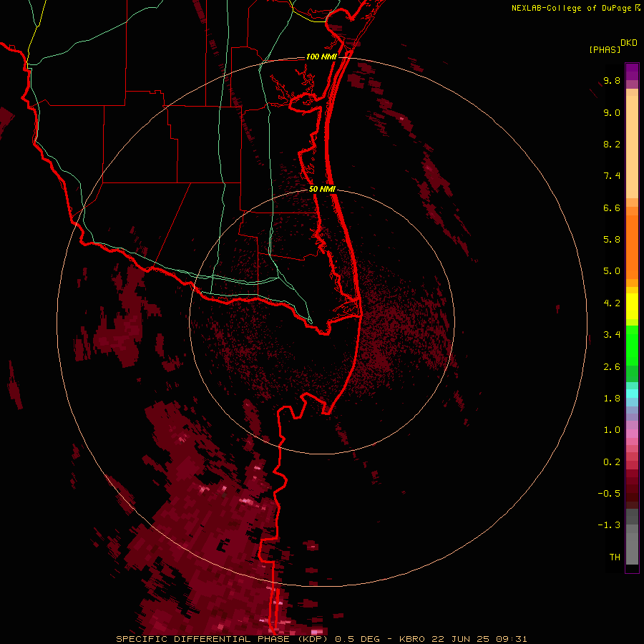Viewport: 644px width, 644px height.
Task: Click the KBRO radar site identifier
Action: pyautogui.click(x=412, y=639)
